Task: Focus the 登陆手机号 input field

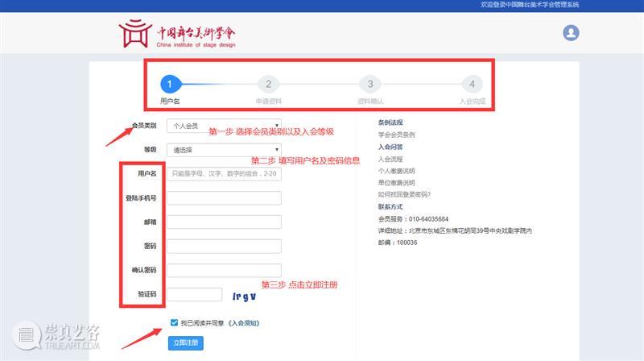Action: pos(224,197)
